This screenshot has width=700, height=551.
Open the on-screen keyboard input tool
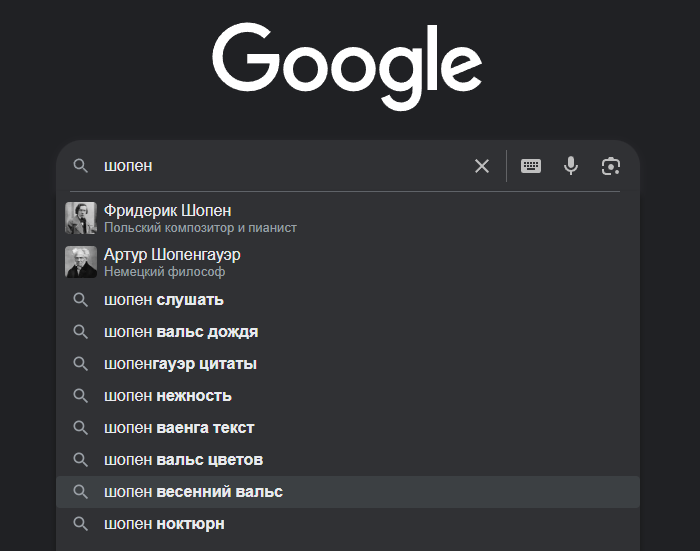pos(531,166)
